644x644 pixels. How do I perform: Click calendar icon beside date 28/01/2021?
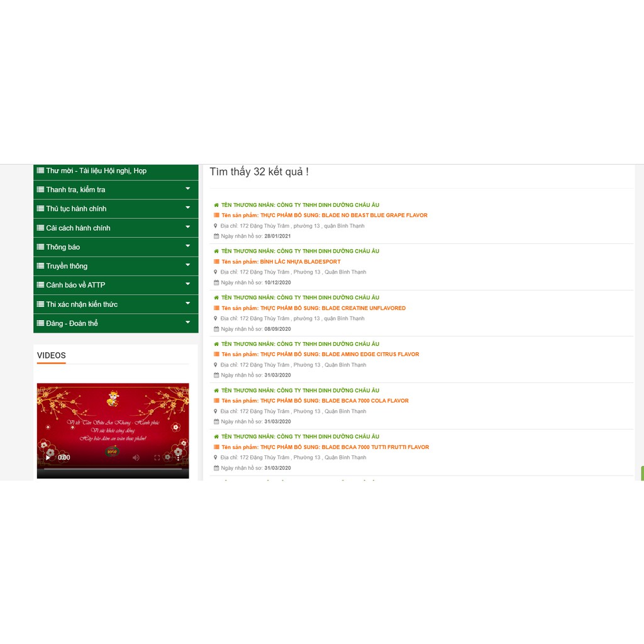tap(216, 236)
